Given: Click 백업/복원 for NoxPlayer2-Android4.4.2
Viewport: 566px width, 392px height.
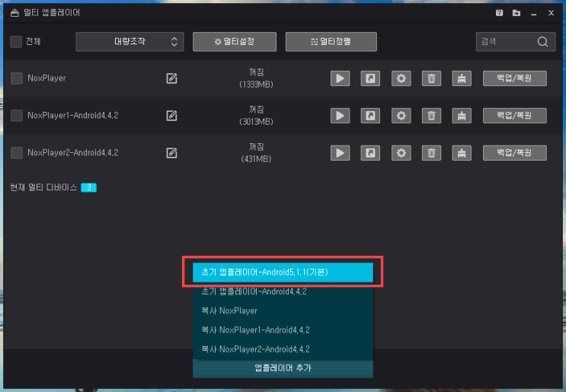Looking at the screenshot, I should tap(515, 153).
